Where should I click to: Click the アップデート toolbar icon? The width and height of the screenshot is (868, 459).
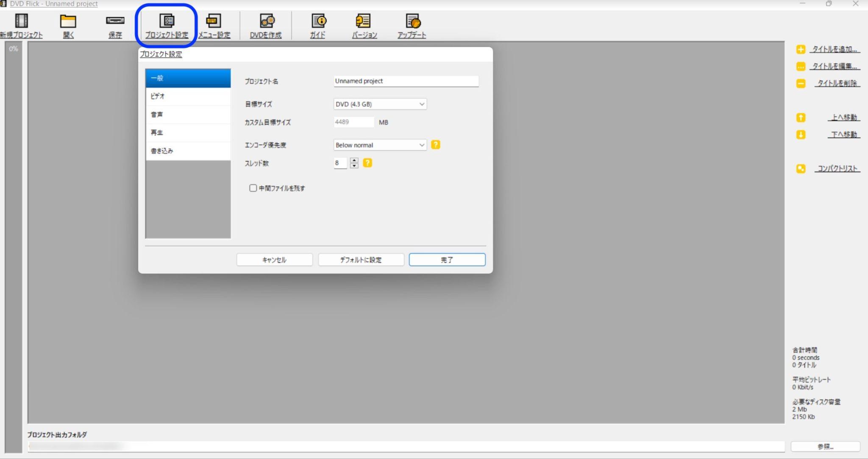412,21
